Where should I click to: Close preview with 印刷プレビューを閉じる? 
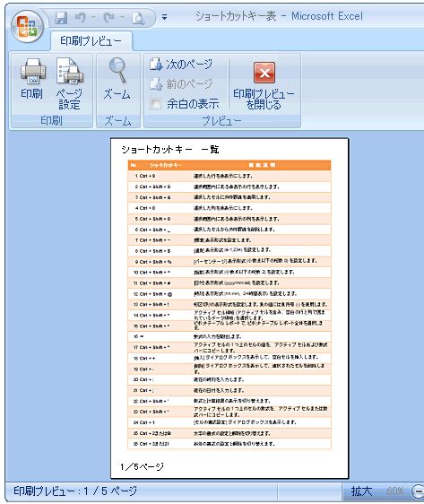(264, 85)
